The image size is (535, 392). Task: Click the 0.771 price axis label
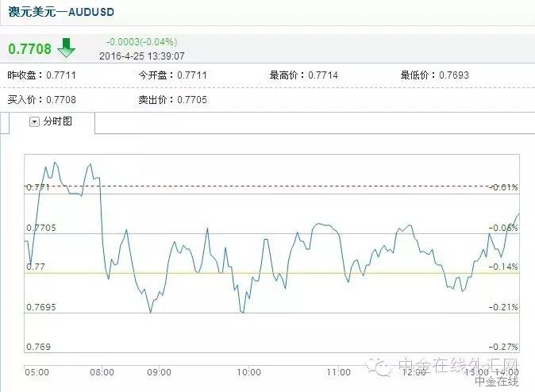(37, 187)
